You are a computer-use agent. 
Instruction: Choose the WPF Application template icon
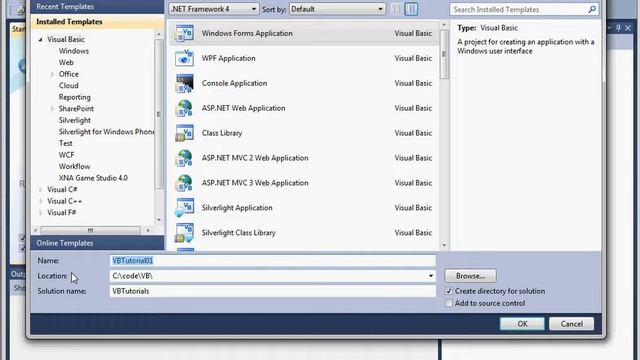tap(184, 58)
